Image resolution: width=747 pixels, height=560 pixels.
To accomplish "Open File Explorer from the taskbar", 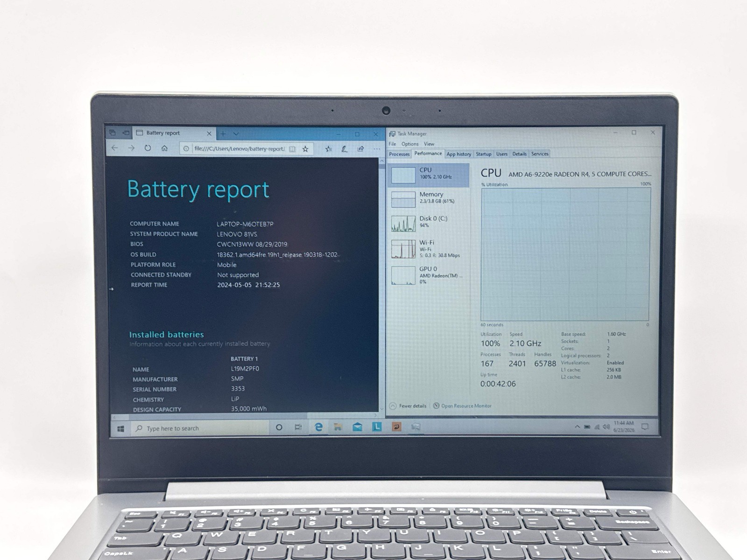I will point(338,427).
